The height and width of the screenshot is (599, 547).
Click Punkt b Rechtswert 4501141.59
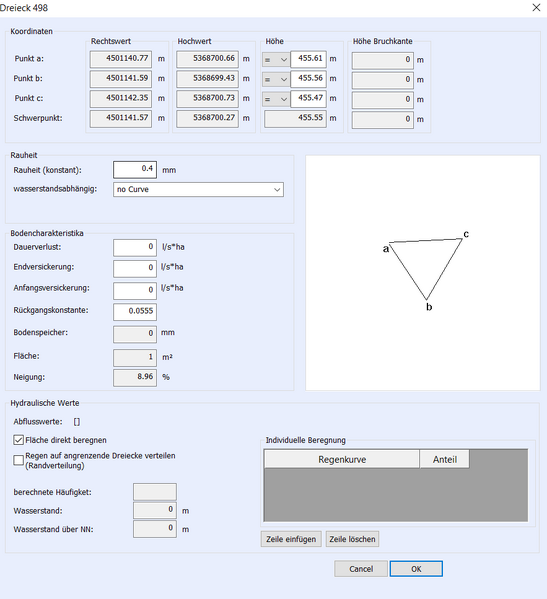(121, 79)
